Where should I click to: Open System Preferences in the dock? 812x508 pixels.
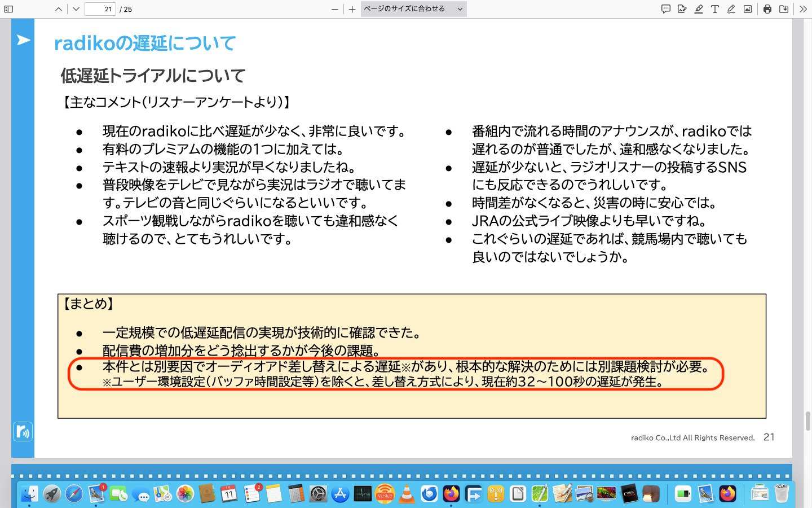(x=319, y=494)
